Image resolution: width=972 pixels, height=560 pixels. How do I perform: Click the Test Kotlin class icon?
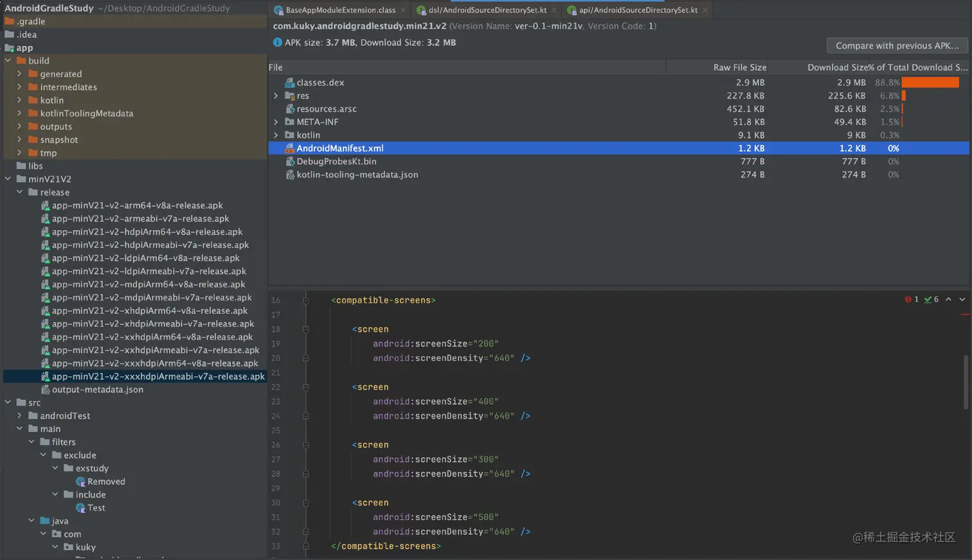81,508
